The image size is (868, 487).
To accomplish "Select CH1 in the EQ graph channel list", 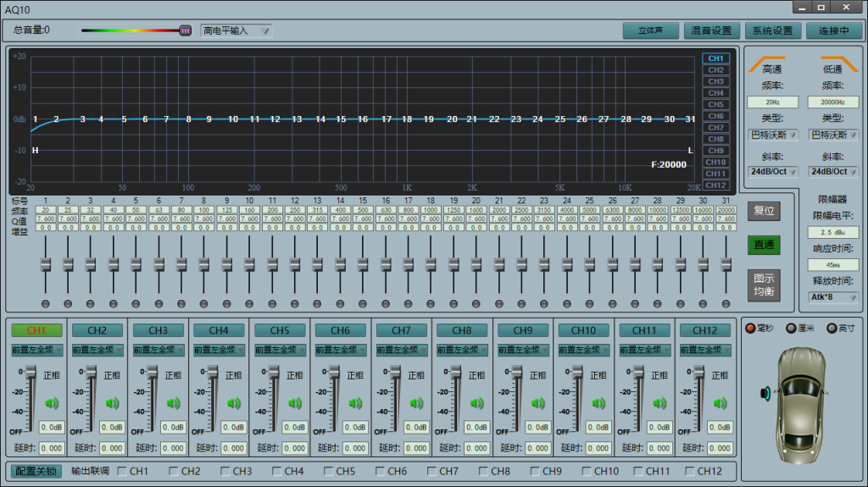I will click(715, 58).
